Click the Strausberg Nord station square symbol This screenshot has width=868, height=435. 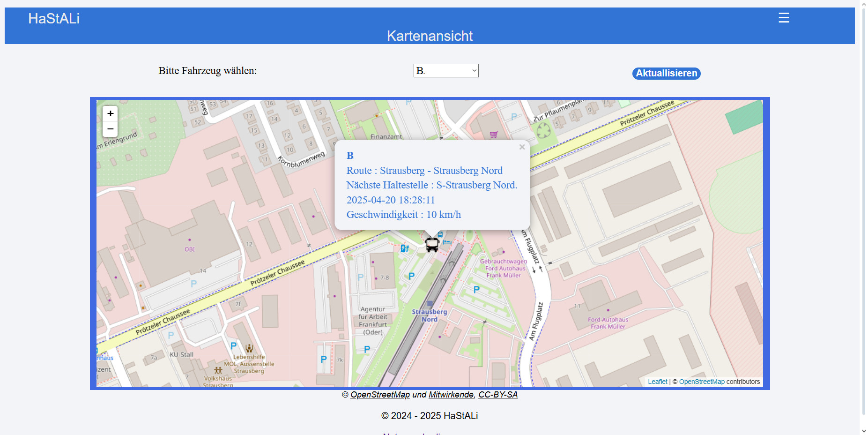(x=430, y=304)
